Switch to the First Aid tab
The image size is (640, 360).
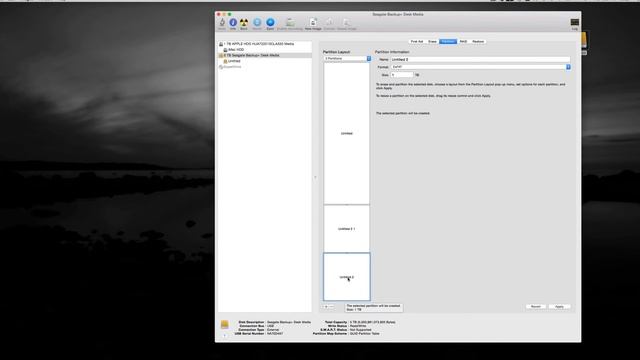pos(417,42)
